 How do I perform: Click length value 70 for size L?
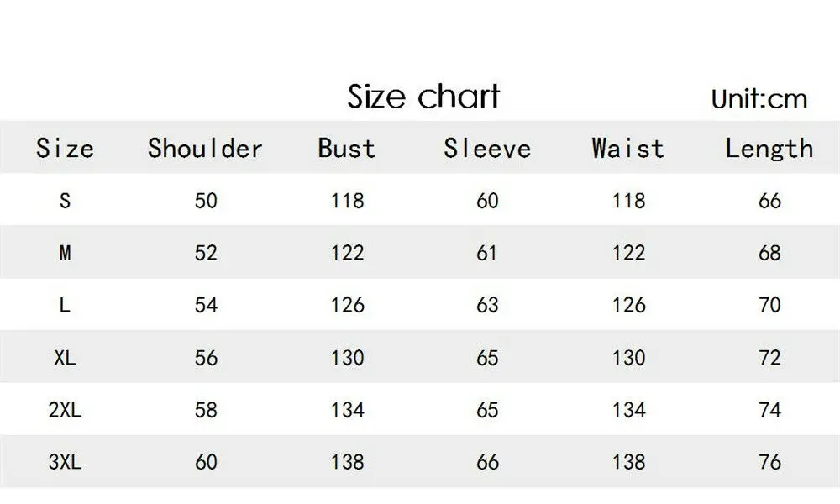pos(769,305)
